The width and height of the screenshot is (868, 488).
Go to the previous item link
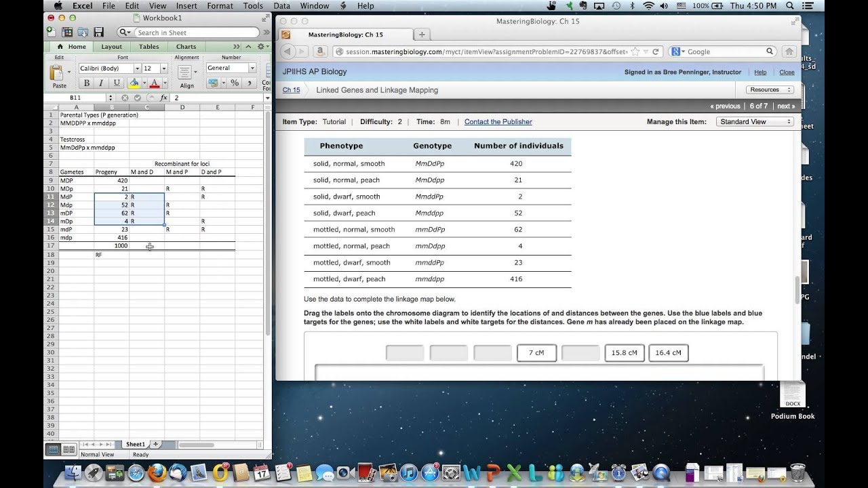coord(725,106)
